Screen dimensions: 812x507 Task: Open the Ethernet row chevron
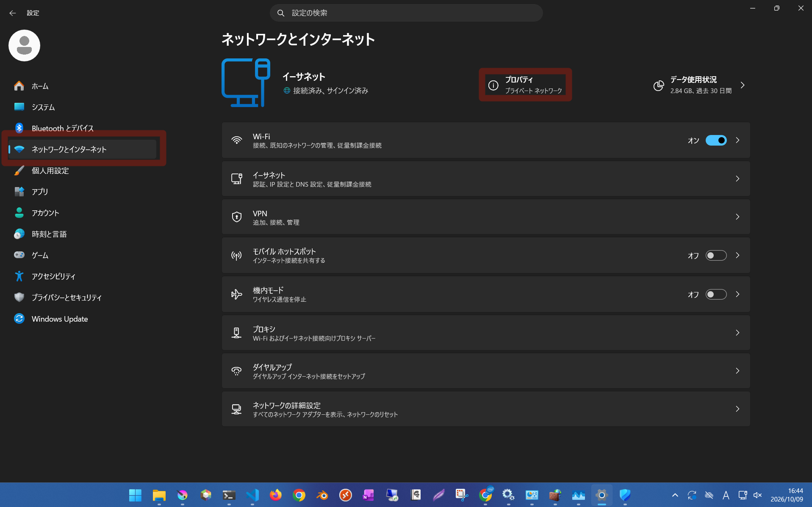coord(737,179)
